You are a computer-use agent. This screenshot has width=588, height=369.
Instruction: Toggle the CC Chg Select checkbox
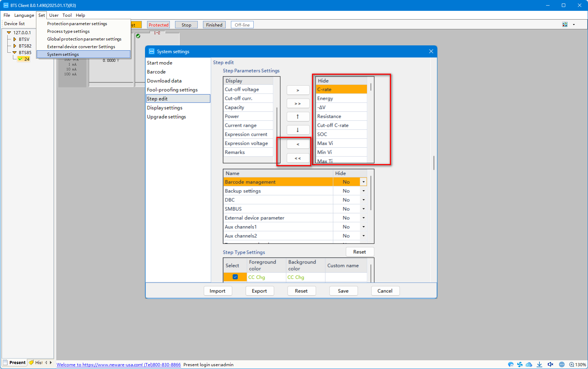point(235,277)
